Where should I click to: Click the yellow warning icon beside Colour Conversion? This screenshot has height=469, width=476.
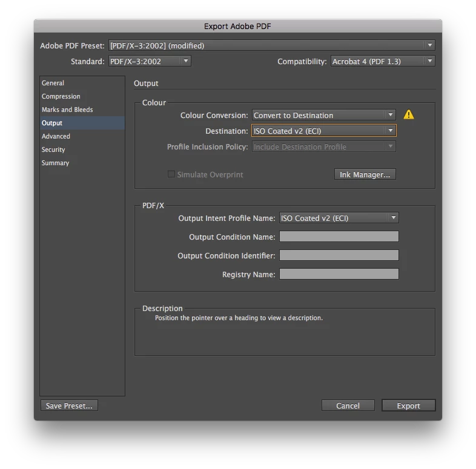coord(409,114)
